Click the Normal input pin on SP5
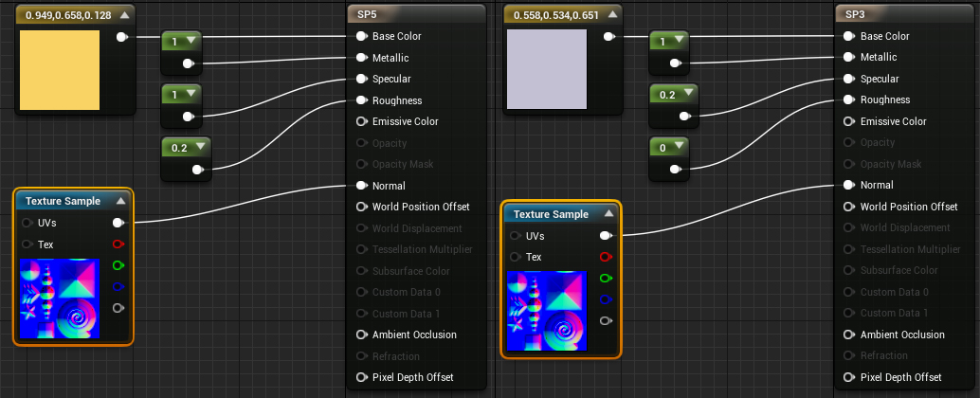 click(362, 186)
